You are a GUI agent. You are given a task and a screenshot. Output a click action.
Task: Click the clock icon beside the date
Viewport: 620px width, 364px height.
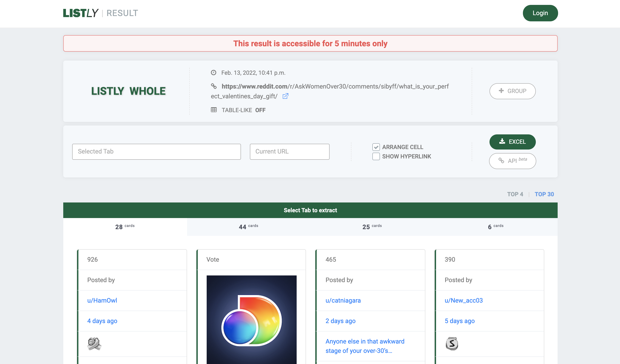pyautogui.click(x=214, y=73)
